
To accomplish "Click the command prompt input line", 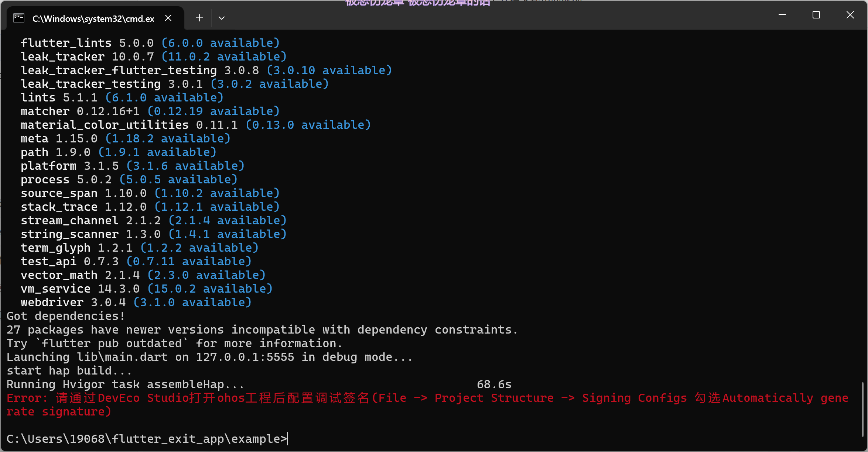I will pyautogui.click(x=147, y=439).
